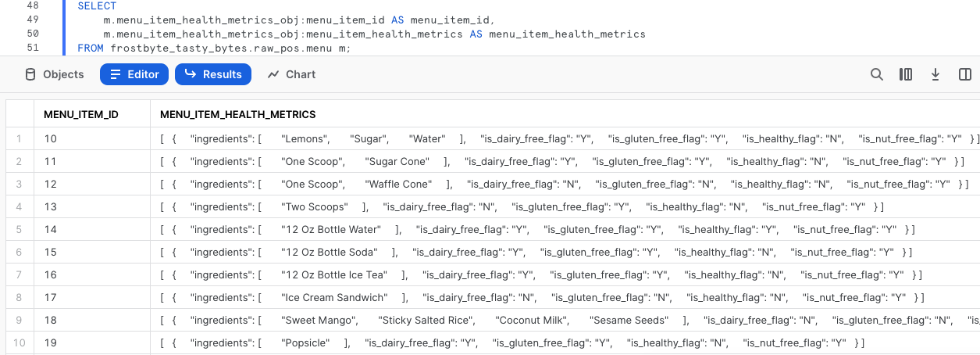Image resolution: width=980 pixels, height=355 pixels.
Task: Switch to the Chart view
Action: pyautogui.click(x=291, y=74)
